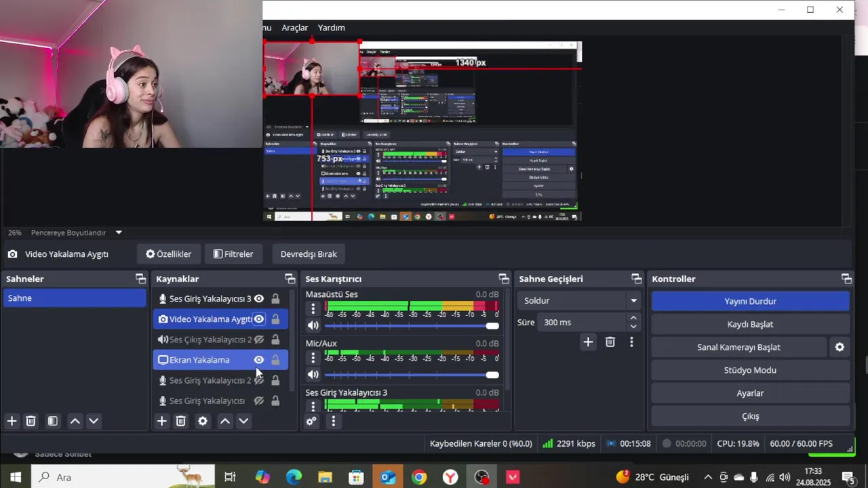Viewport: 868px width, 488px height.
Task: Open scene filters icon in Sahneler panel
Action: pos(52,421)
